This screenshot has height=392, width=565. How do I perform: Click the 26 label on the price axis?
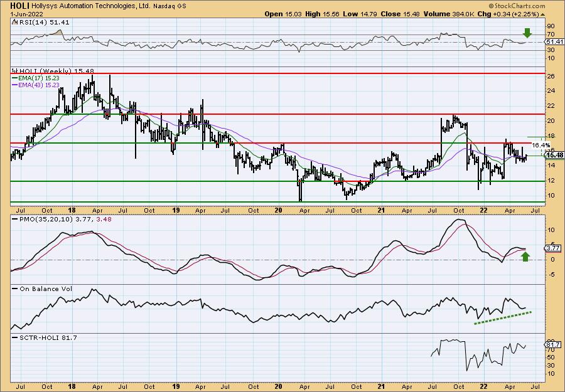pos(550,77)
